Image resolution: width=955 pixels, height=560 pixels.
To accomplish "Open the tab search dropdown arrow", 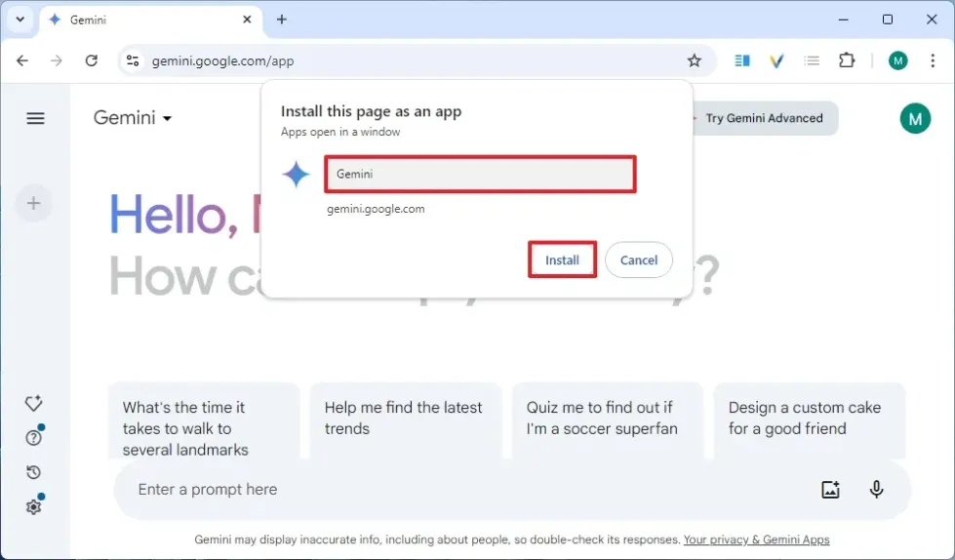I will (x=20, y=19).
